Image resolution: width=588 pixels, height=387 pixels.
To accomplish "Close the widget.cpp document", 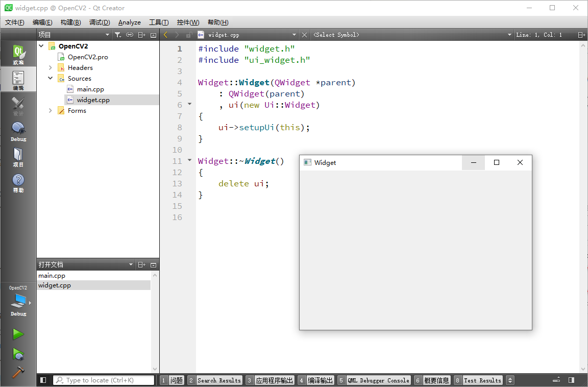I will point(305,35).
